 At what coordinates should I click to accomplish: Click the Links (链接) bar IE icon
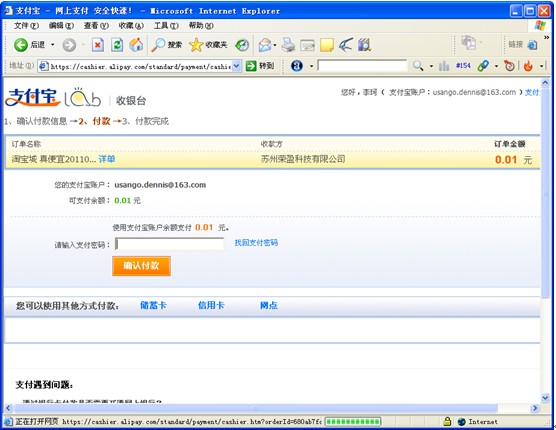(x=532, y=45)
